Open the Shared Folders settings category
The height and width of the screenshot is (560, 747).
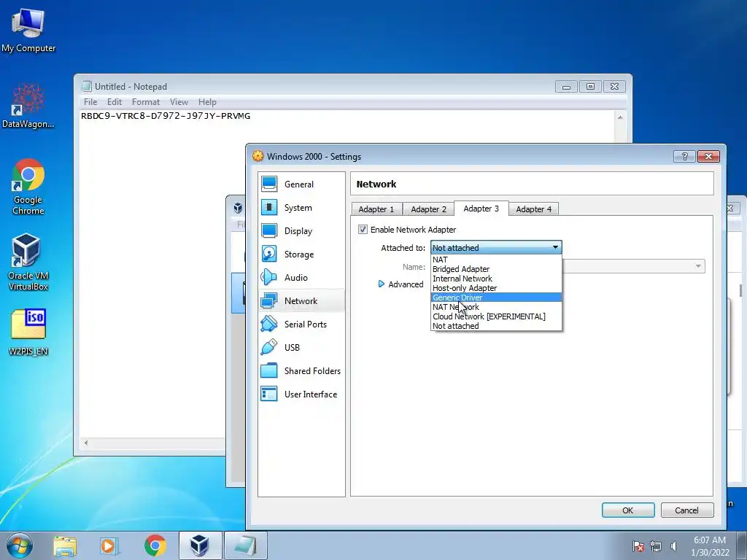tap(301, 371)
